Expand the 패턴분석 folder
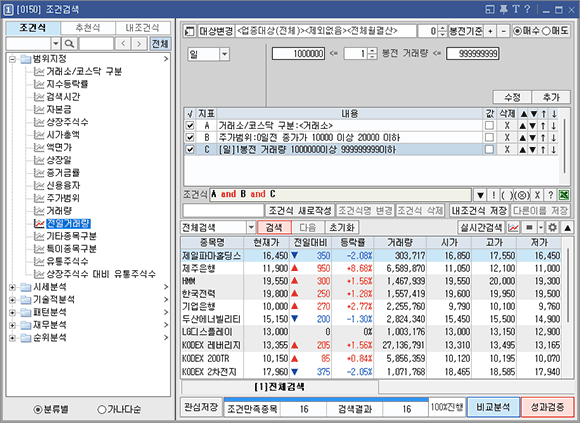Image resolution: width=580 pixels, height=423 pixels. 13,312
